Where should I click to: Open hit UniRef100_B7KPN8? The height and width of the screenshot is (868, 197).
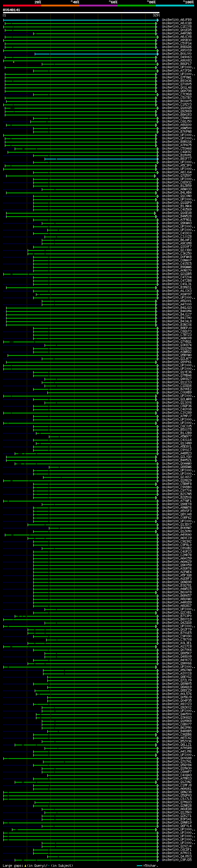(x=177, y=132)
